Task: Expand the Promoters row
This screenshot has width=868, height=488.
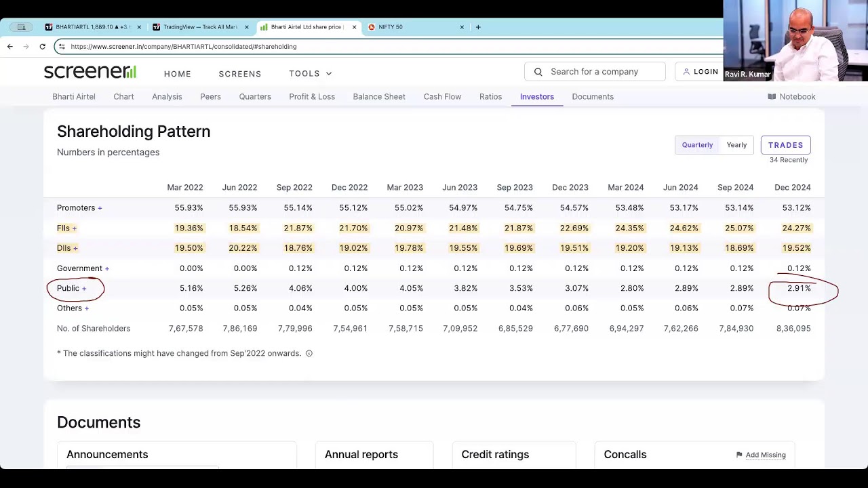Action: [79, 208]
